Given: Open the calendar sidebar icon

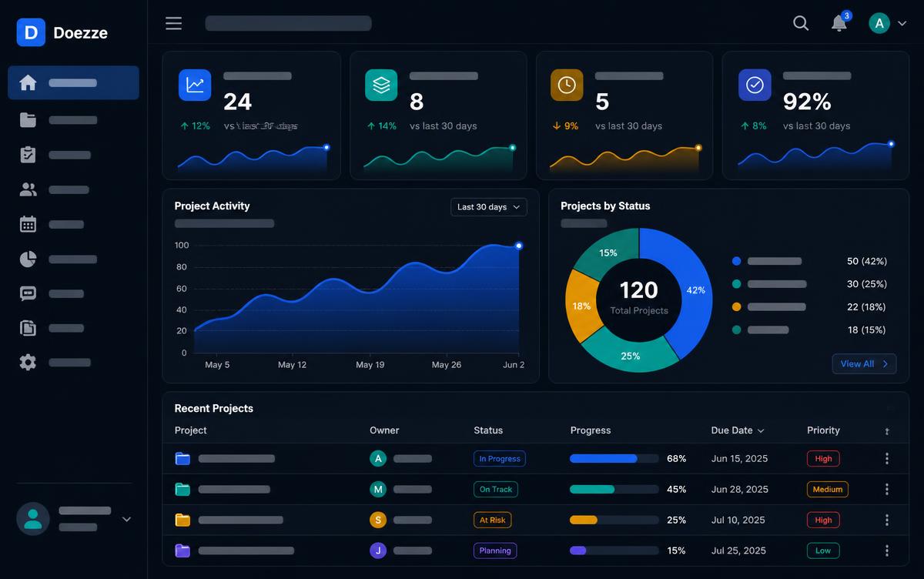Looking at the screenshot, I should click(28, 224).
